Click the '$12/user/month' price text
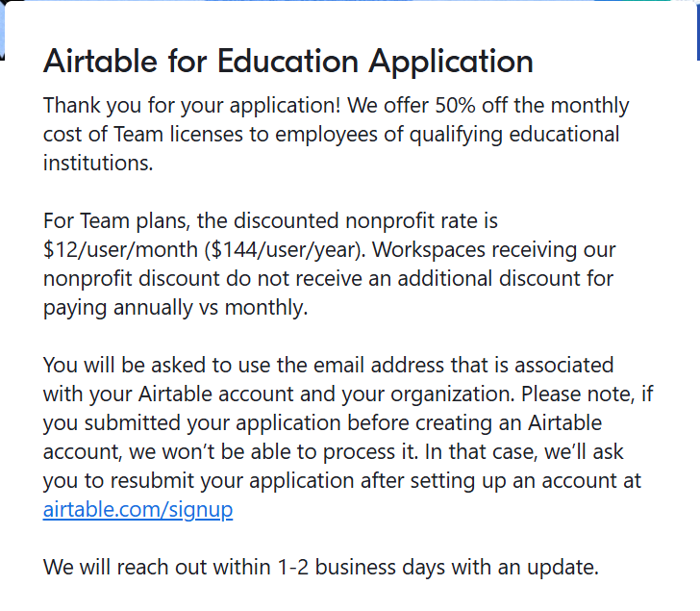Viewport: 700px width, 611px height. (x=120, y=249)
